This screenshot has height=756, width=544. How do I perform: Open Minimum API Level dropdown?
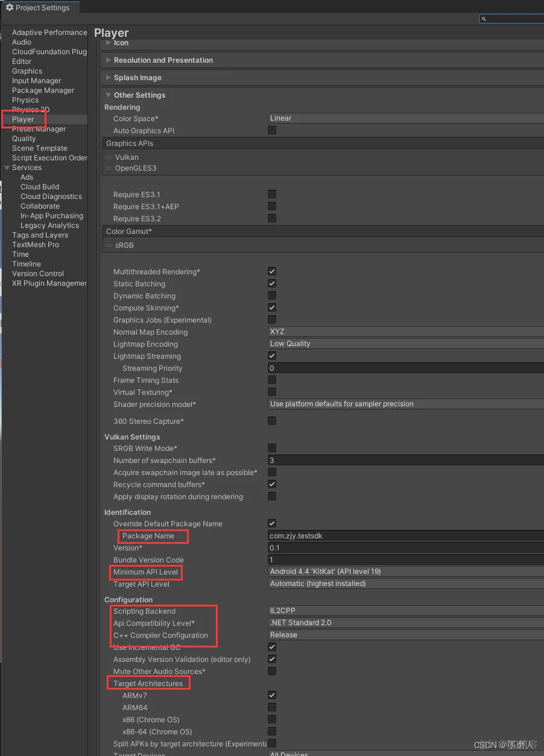(x=406, y=572)
